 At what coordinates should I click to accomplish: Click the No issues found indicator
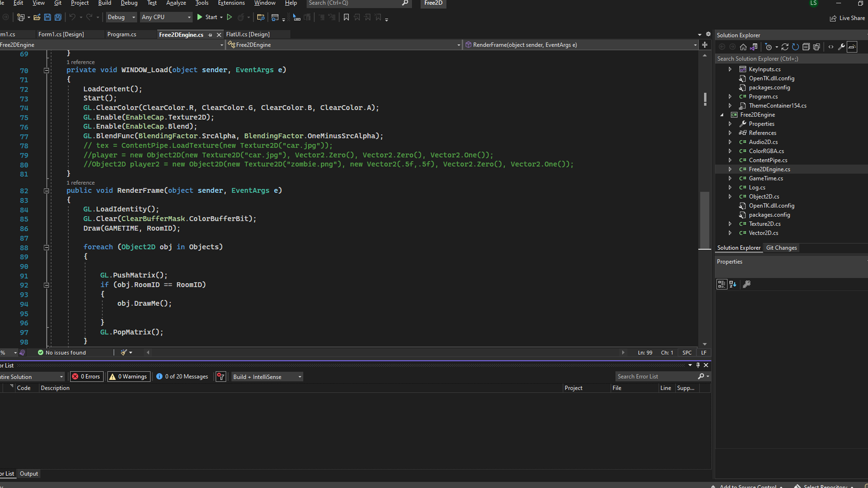coord(62,352)
